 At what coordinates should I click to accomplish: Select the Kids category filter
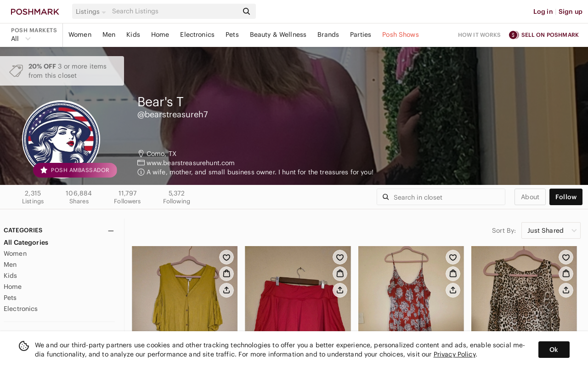tap(10, 276)
